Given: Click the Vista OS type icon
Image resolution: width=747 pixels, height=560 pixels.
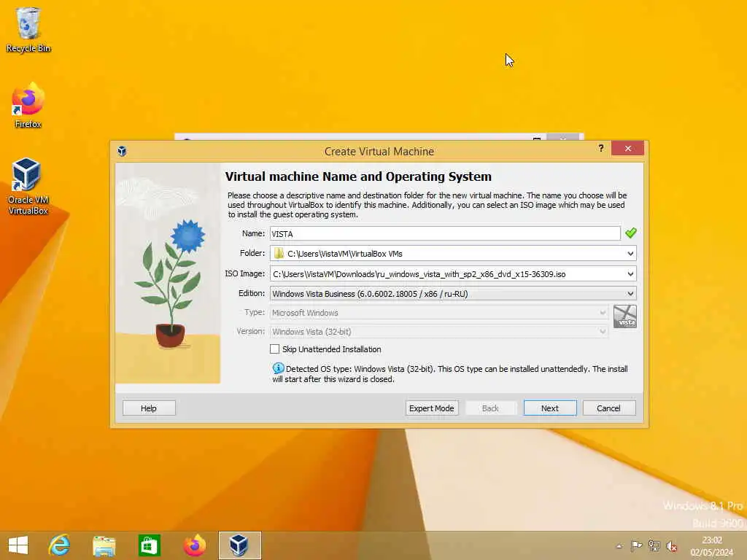Looking at the screenshot, I should pos(624,316).
